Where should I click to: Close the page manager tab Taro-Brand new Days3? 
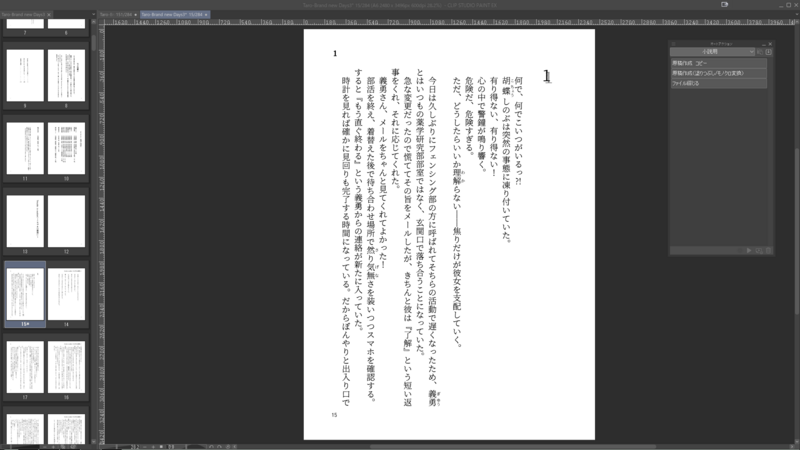(x=49, y=15)
